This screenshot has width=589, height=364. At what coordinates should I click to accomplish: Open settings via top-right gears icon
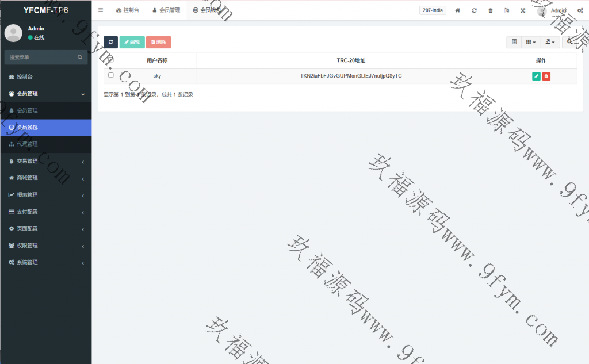pos(580,10)
